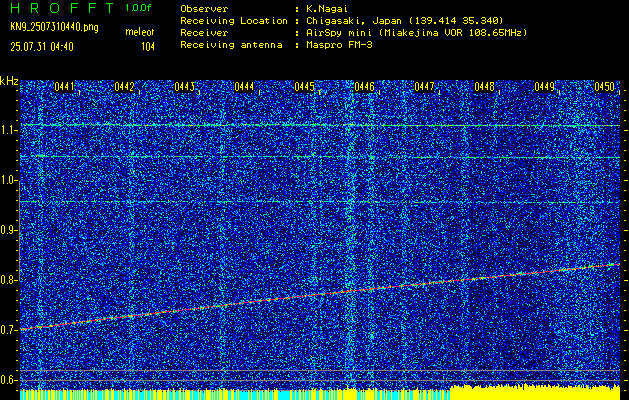Click the version number 1.0.0f
This screenshot has height=400, width=629.
[138, 8]
